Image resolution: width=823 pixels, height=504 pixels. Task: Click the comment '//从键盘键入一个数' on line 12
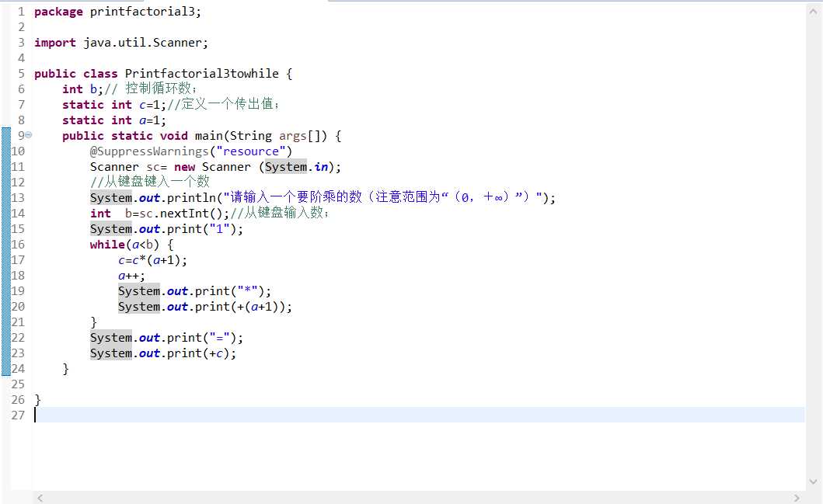(149, 182)
